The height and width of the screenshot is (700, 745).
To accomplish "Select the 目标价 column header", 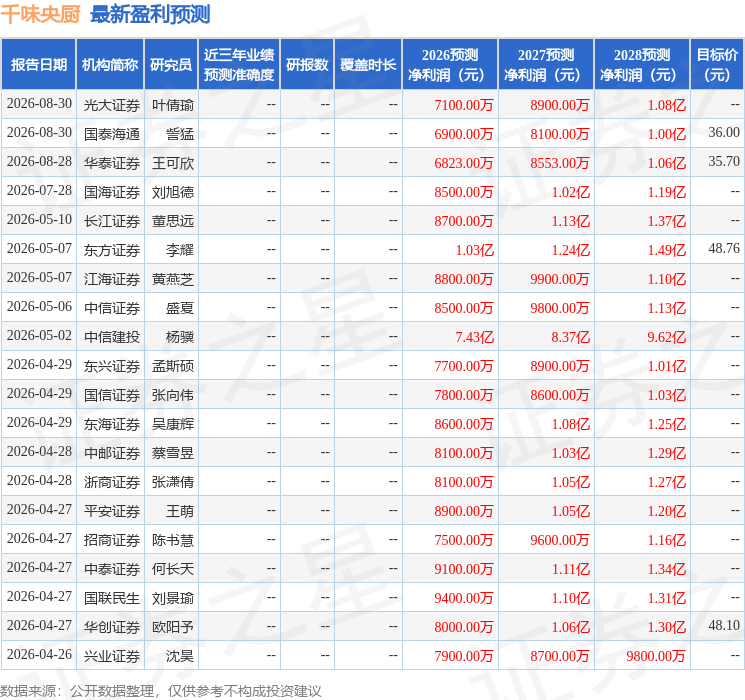I will [717, 65].
